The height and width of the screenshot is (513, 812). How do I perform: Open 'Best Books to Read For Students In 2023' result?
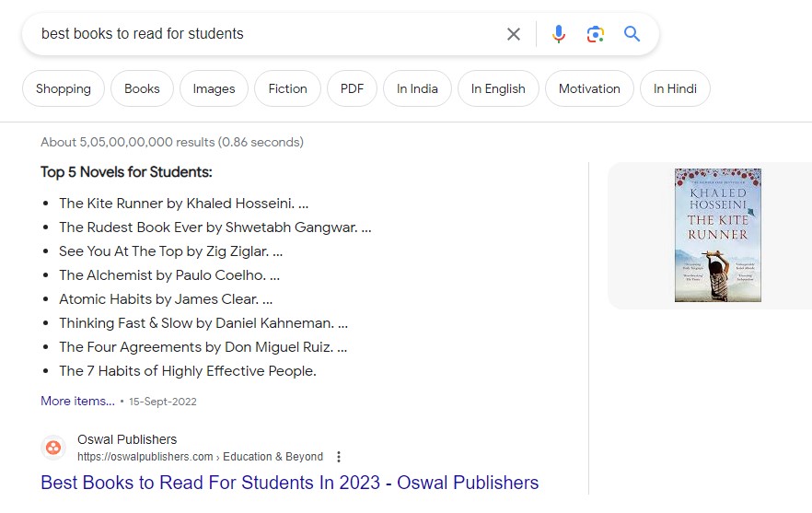click(289, 483)
